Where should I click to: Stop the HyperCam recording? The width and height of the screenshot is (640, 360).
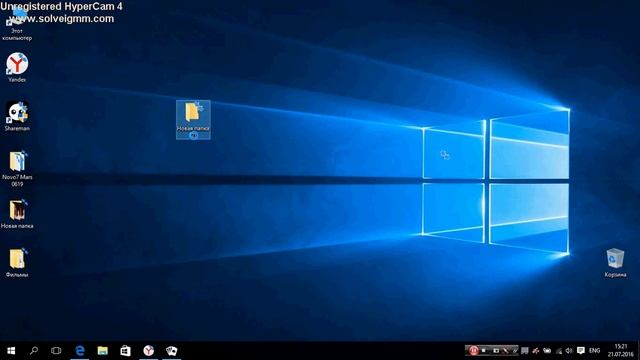484,350
